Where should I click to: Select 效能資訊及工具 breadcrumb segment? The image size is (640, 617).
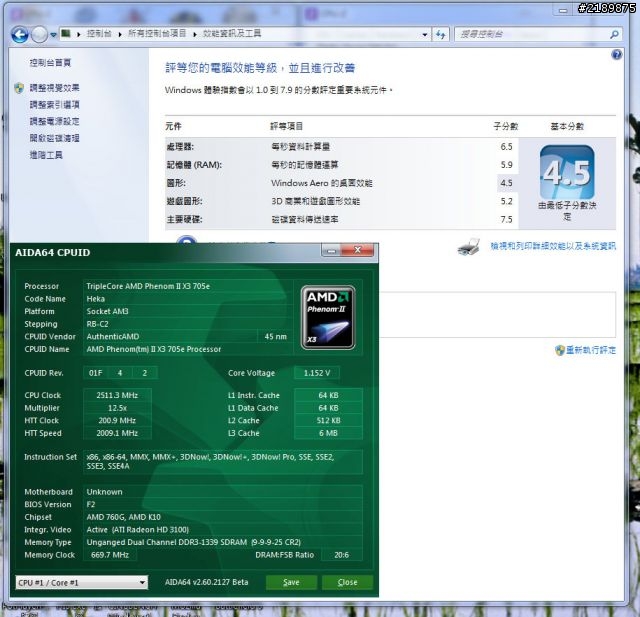coord(232,33)
